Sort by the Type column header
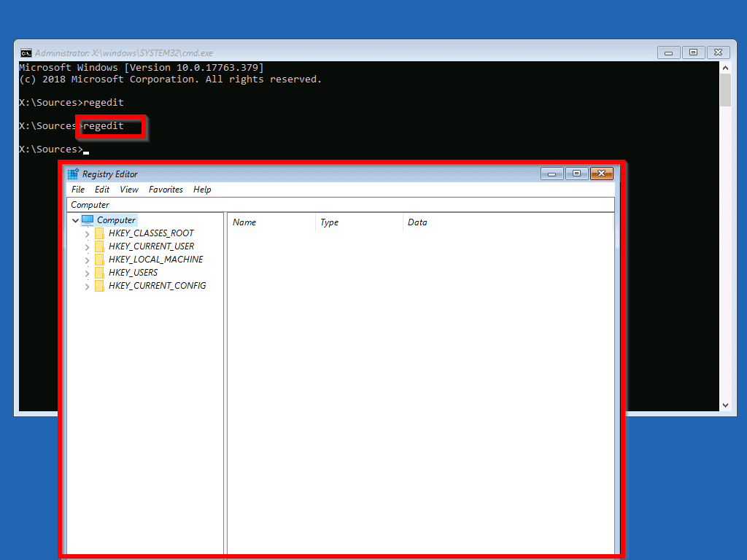 tap(329, 222)
